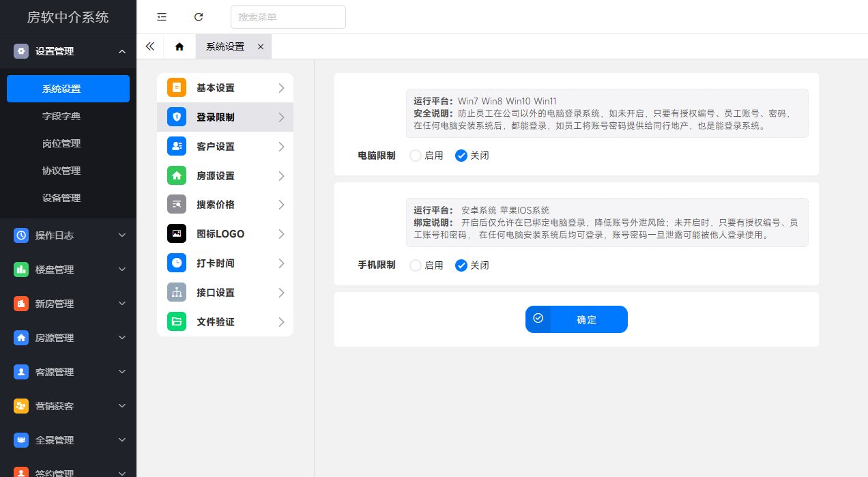Image resolution: width=868 pixels, height=477 pixels.
Task: Click the green 文件验证 folder icon
Action: pos(177,321)
